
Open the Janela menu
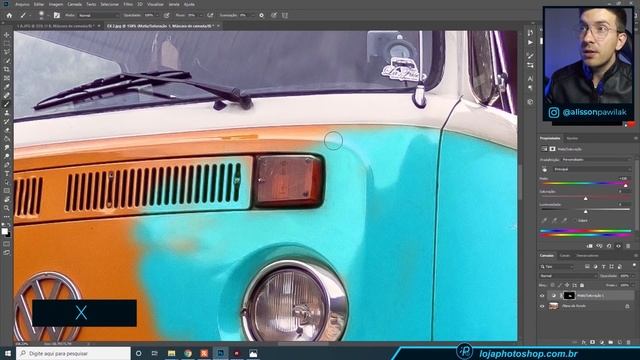174,4
